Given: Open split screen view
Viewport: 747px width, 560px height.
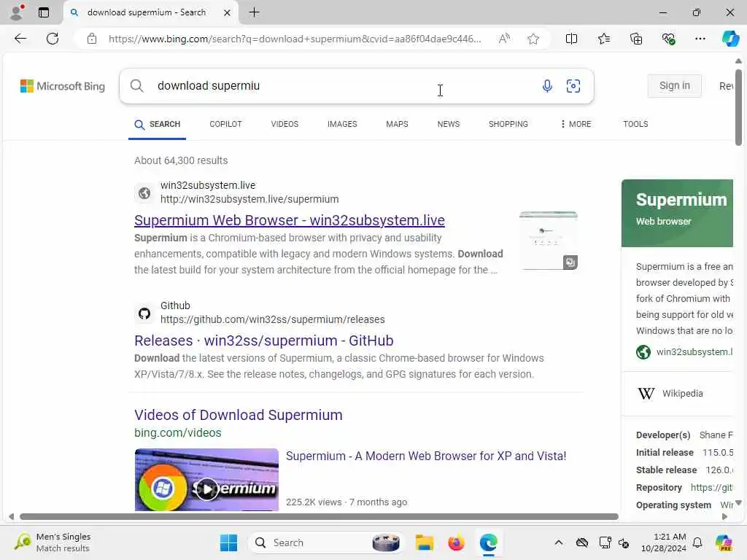Looking at the screenshot, I should pyautogui.click(x=571, y=39).
